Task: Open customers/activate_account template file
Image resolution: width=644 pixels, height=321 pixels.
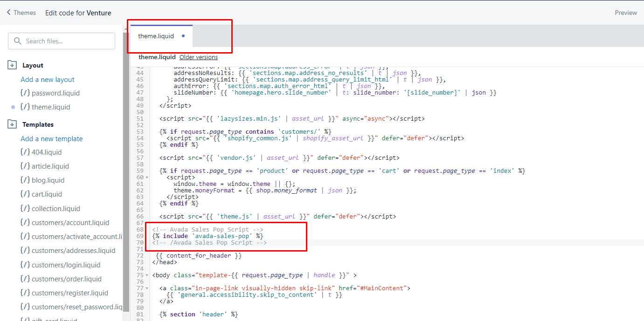Action: [x=77, y=237]
